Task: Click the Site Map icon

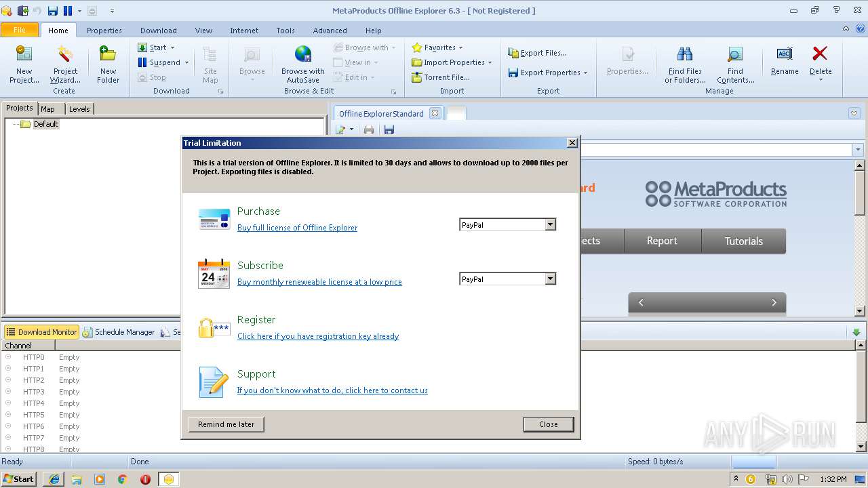Action: 210,55
